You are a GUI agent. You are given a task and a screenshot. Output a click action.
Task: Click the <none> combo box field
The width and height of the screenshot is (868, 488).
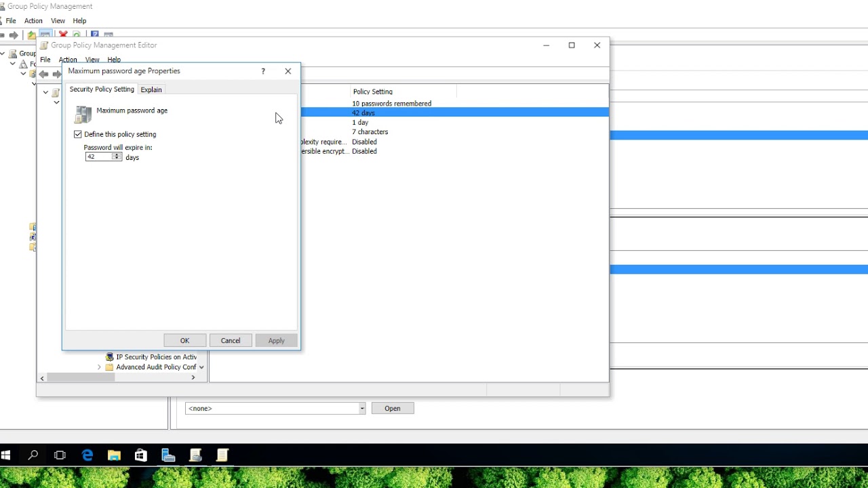pyautogui.click(x=275, y=409)
